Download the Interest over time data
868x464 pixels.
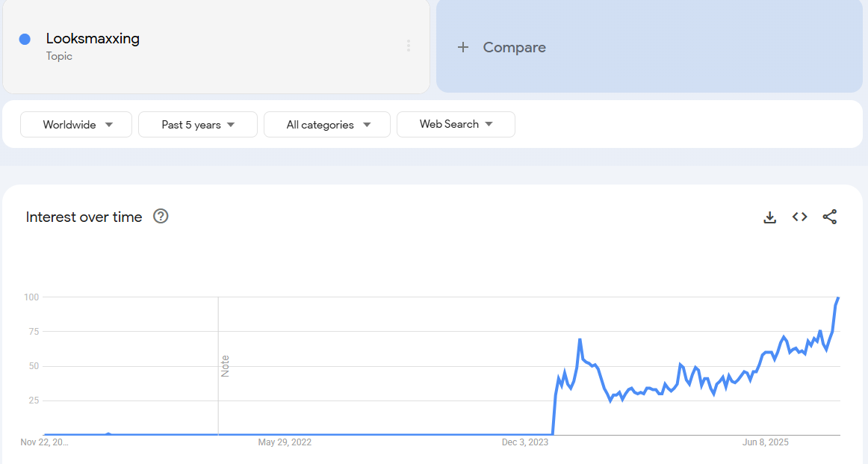[x=770, y=217]
